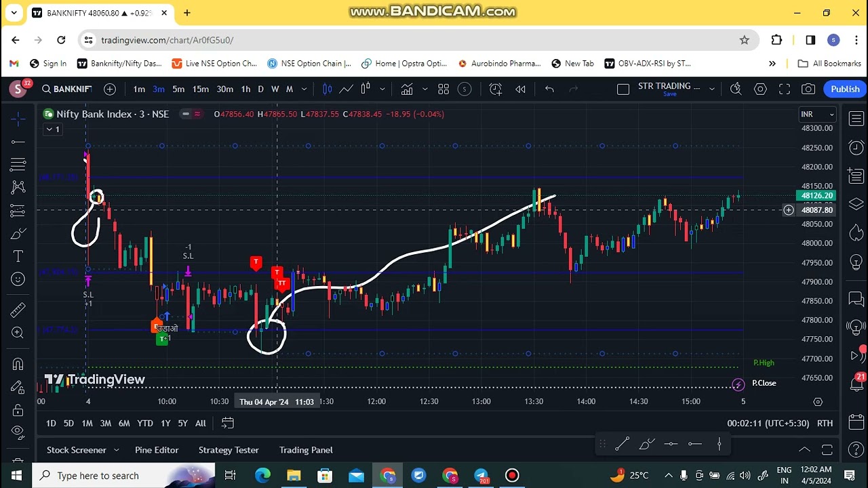Set date range to YTD
Screen dimensions: 868x488
pyautogui.click(x=145, y=423)
